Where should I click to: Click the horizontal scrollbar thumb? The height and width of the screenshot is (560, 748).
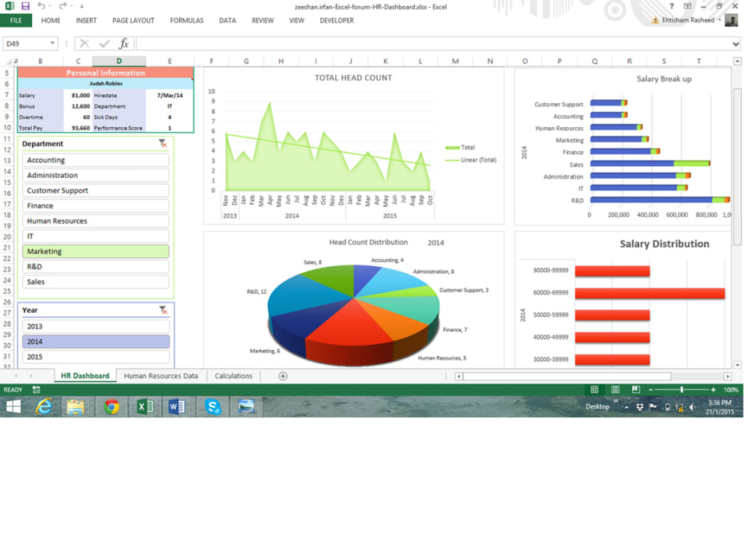pos(567,376)
